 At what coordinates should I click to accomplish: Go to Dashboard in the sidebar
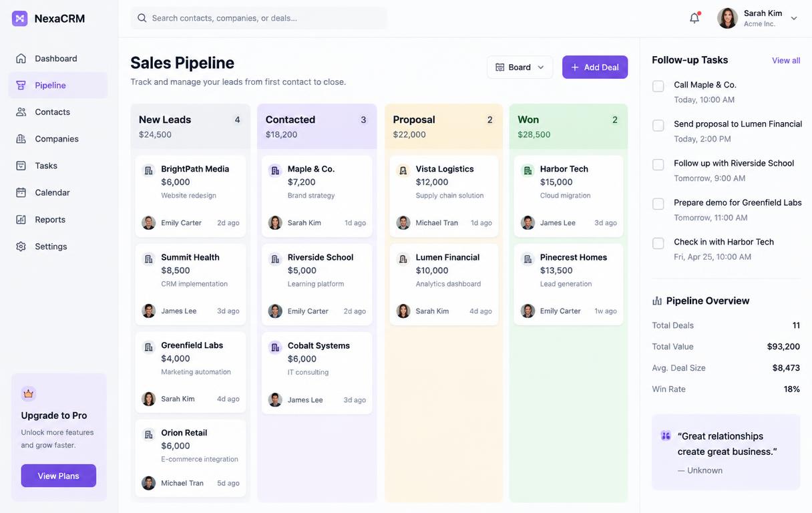coord(57,59)
